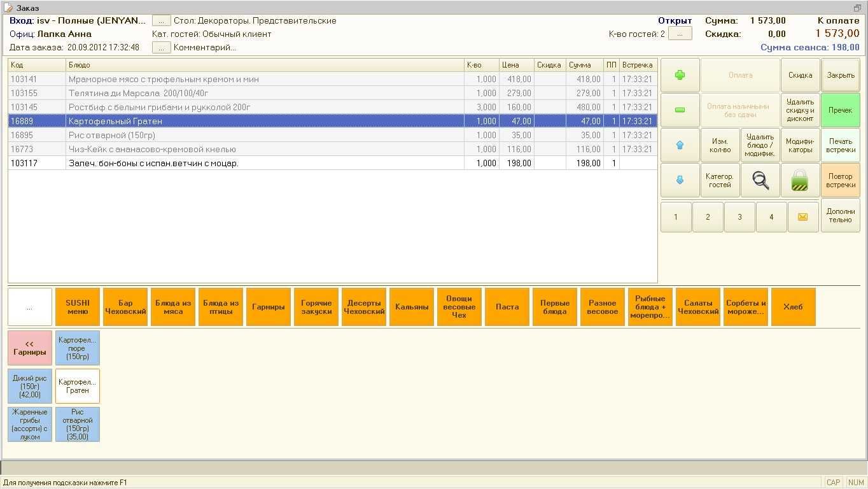Image resolution: width=868 pixels, height=489 pixels.
Task: Click the green minus remove button
Action: 680,110
